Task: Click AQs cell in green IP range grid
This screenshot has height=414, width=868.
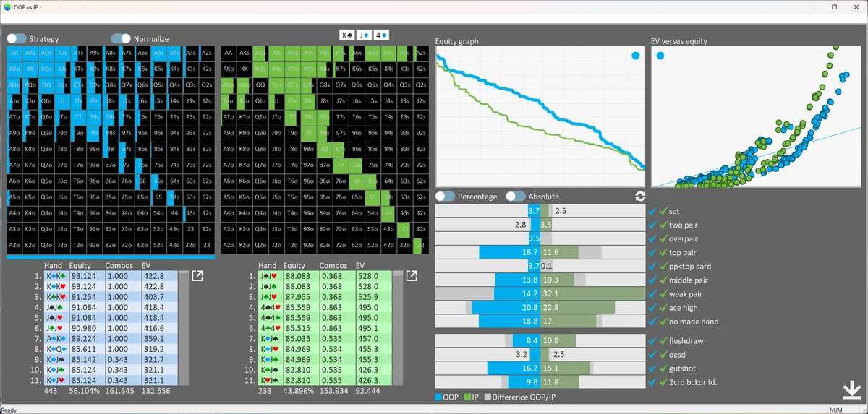Action: (x=260, y=53)
